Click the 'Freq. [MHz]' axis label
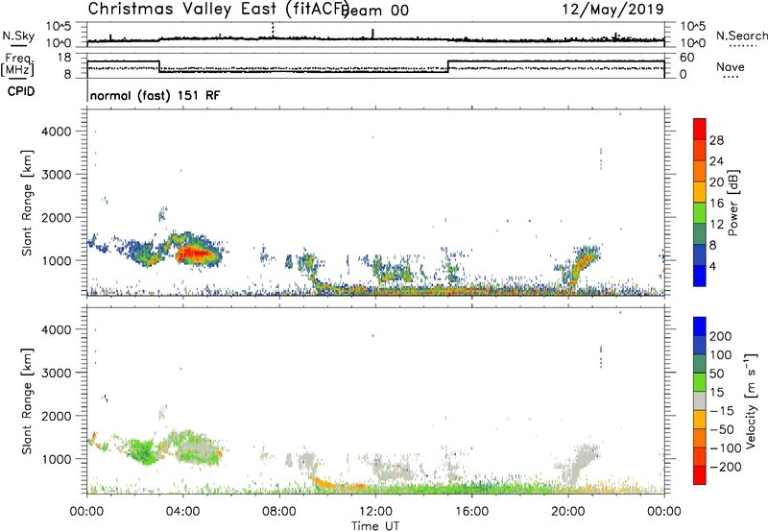This screenshot has width=768, height=532. pos(18,65)
